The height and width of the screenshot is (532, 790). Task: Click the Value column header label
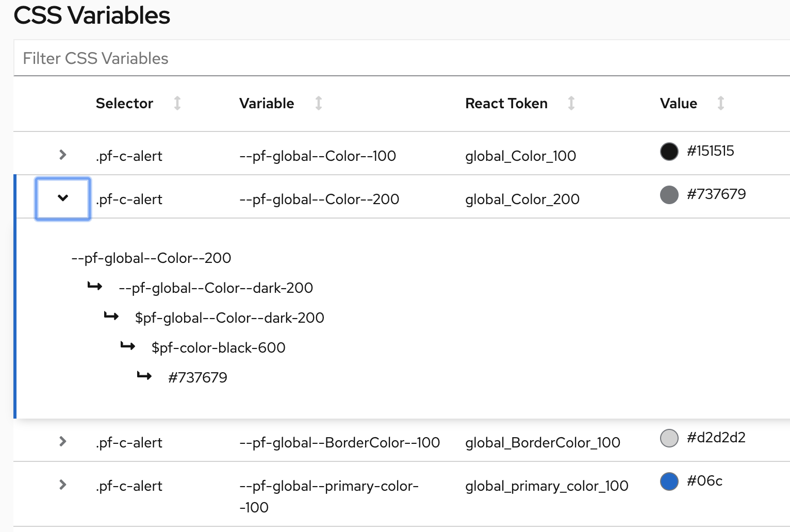click(678, 104)
